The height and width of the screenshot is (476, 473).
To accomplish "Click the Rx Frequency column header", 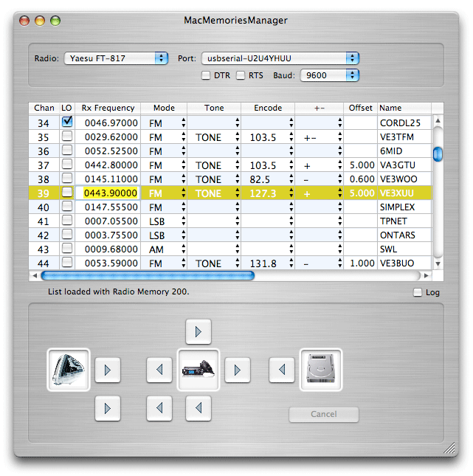I will (108, 108).
